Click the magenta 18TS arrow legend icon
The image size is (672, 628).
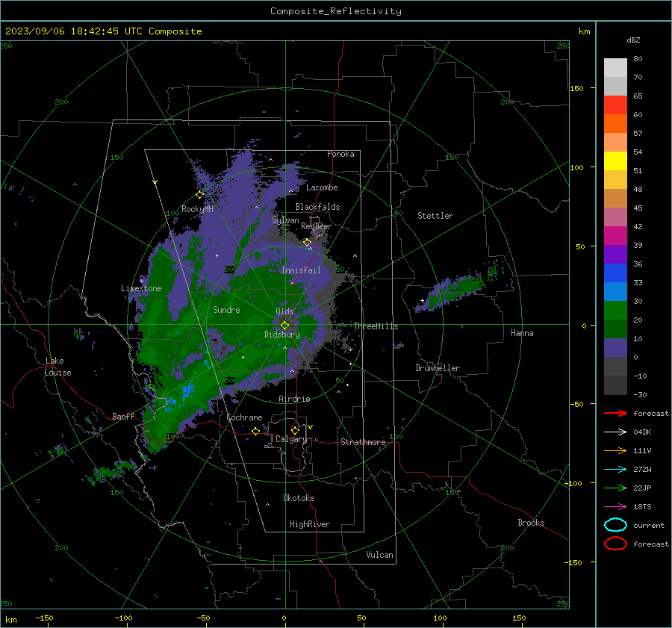coord(615,507)
